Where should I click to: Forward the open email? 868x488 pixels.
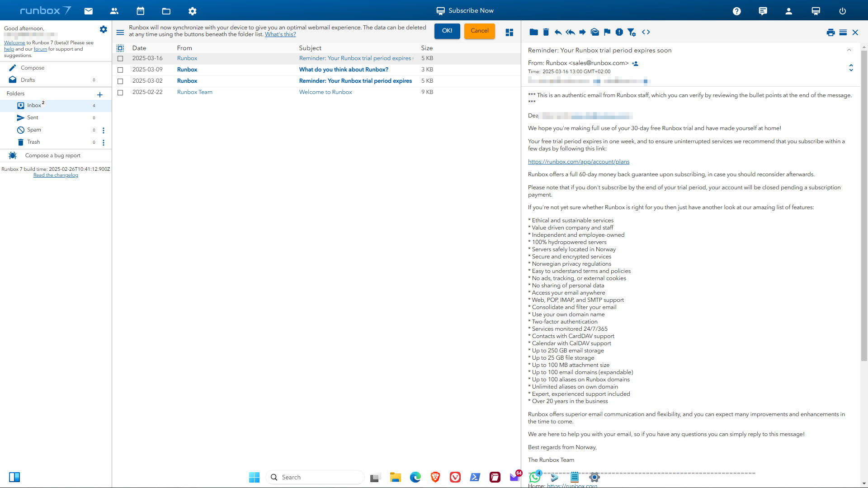[582, 32]
